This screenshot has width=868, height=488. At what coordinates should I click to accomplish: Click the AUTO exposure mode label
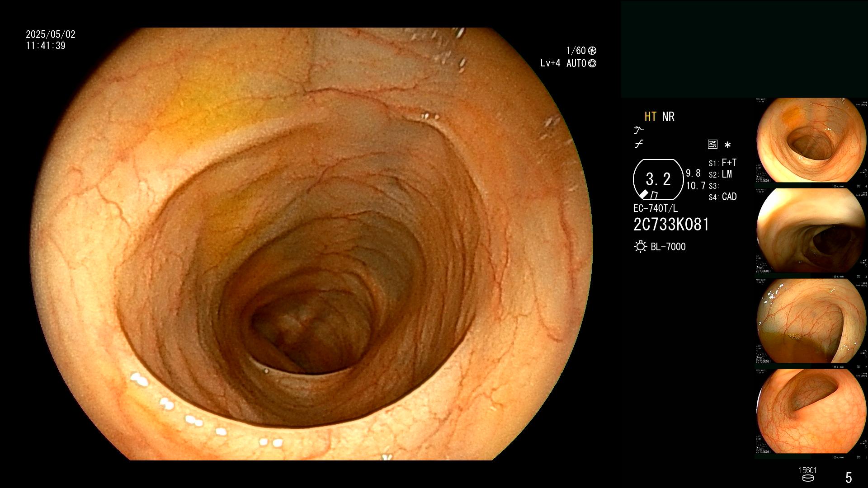pyautogui.click(x=576, y=63)
